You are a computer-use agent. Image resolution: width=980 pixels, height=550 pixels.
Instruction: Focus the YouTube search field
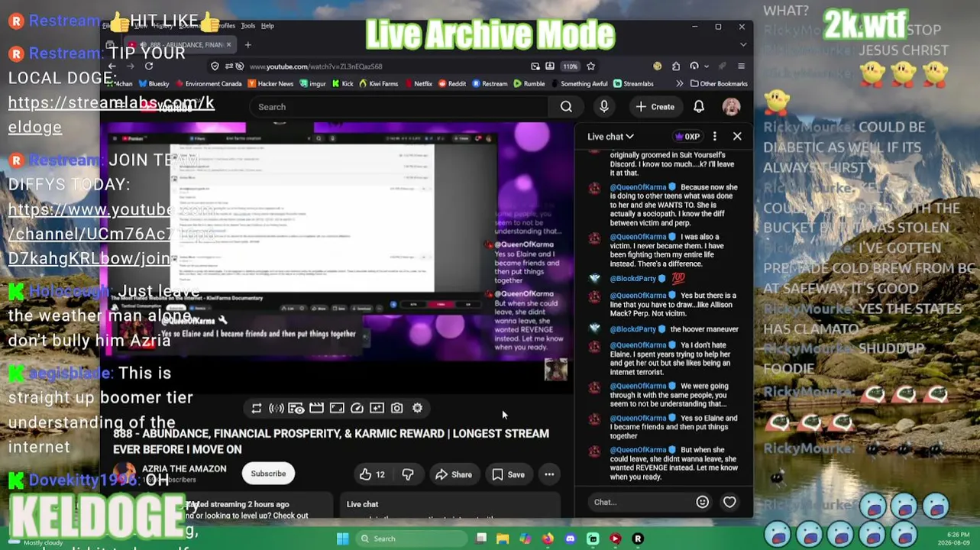[397, 107]
